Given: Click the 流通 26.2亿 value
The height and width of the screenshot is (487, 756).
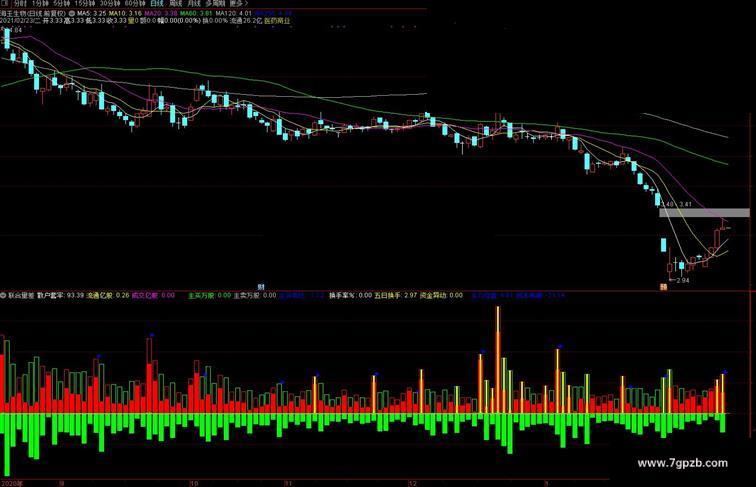Looking at the screenshot, I should 246,21.
